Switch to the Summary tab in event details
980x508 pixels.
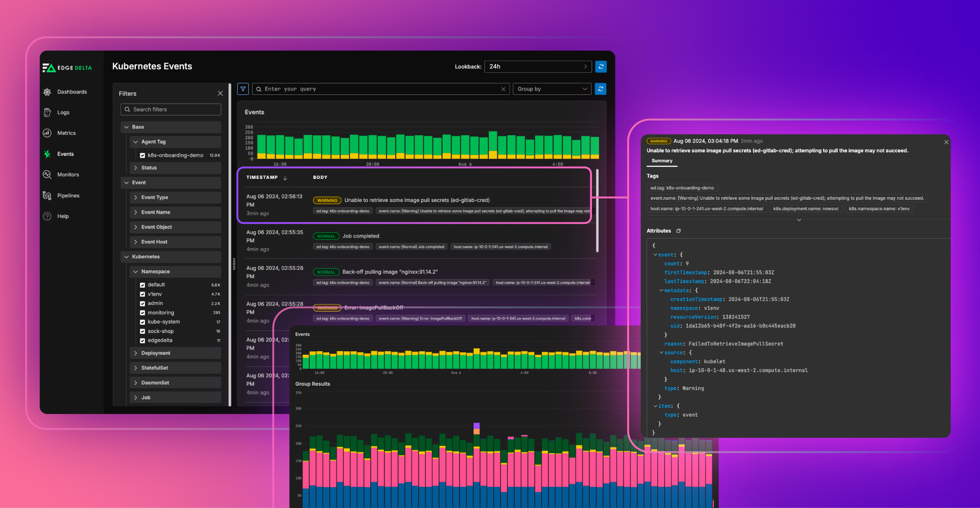(x=662, y=161)
